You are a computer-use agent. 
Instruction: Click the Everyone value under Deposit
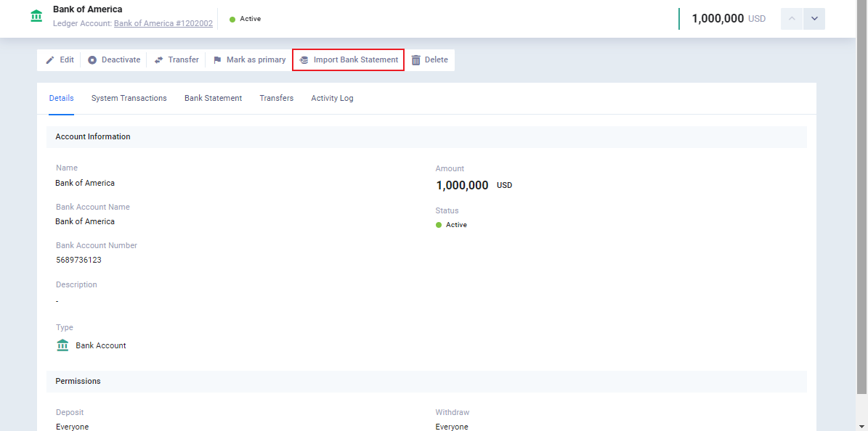[x=72, y=427]
